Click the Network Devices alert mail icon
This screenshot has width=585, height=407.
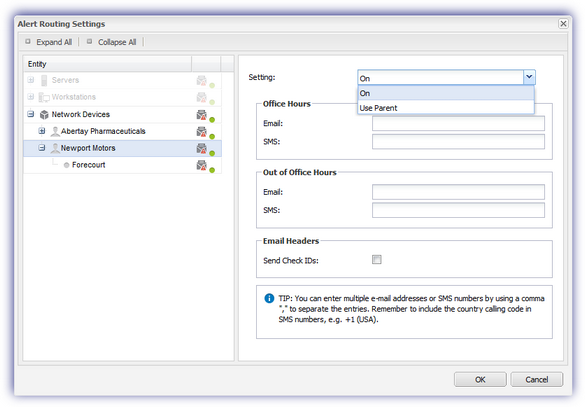point(201,115)
